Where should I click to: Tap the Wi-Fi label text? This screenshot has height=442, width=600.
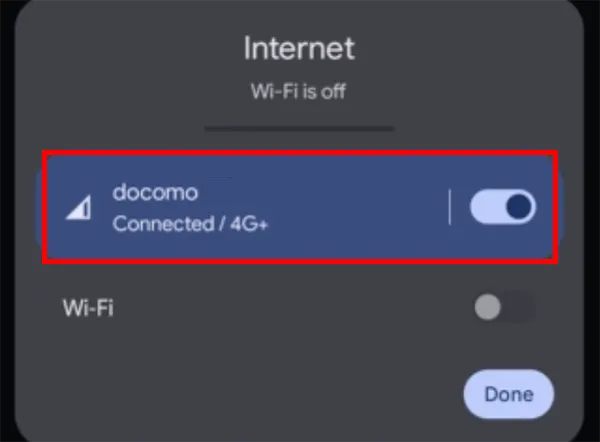(88, 308)
